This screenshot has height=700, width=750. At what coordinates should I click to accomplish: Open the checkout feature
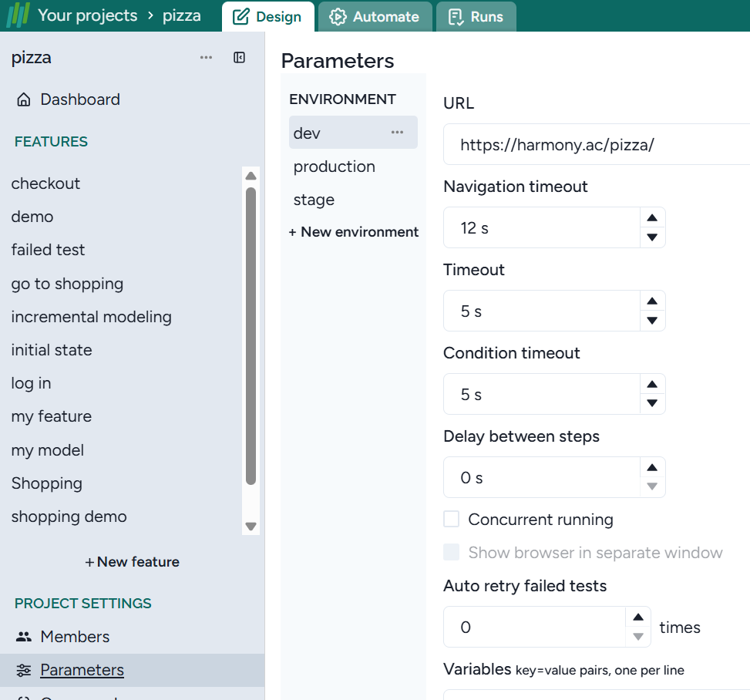(x=46, y=183)
